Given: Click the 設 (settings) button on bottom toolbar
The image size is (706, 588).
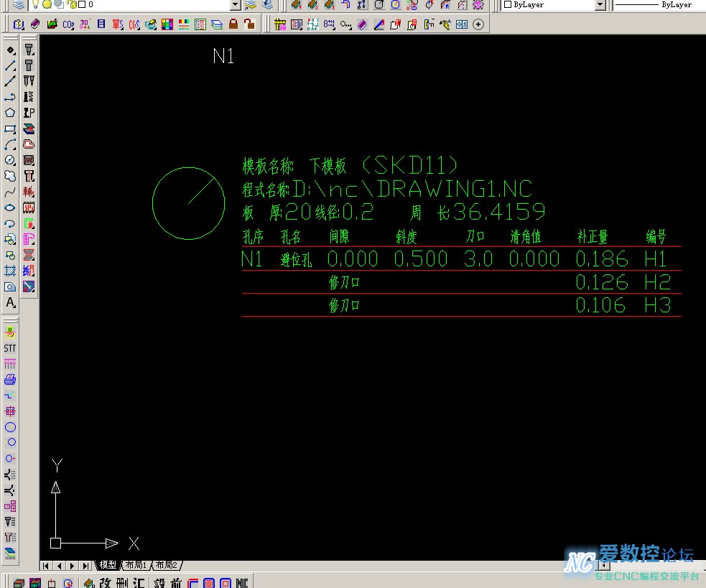Looking at the screenshot, I should click(160, 583).
